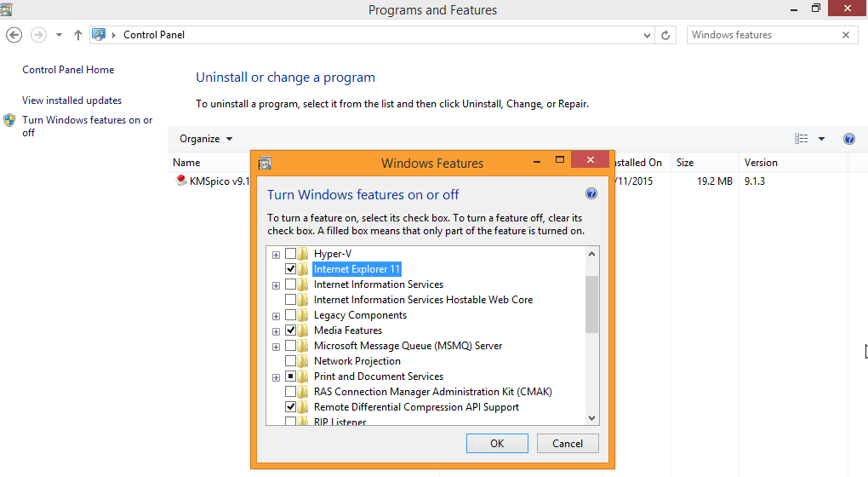Expand the Media Features node

(276, 331)
